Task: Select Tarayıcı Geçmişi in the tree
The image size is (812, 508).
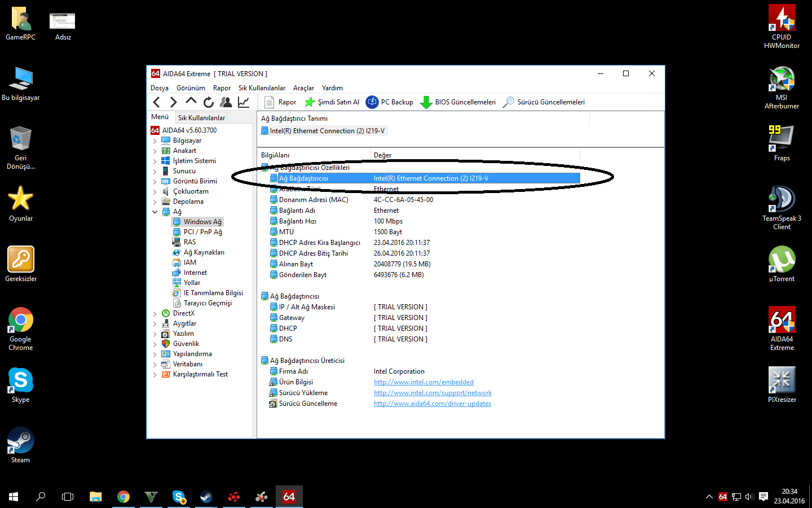Action: 208,303
